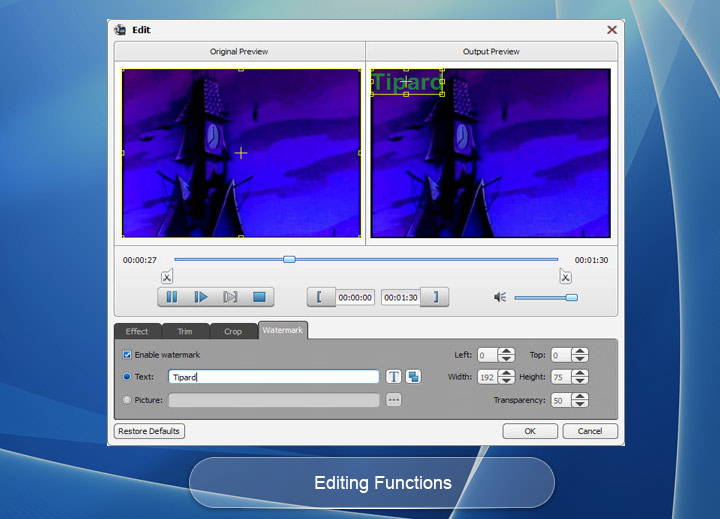Click the Width input field showing 192

488,377
